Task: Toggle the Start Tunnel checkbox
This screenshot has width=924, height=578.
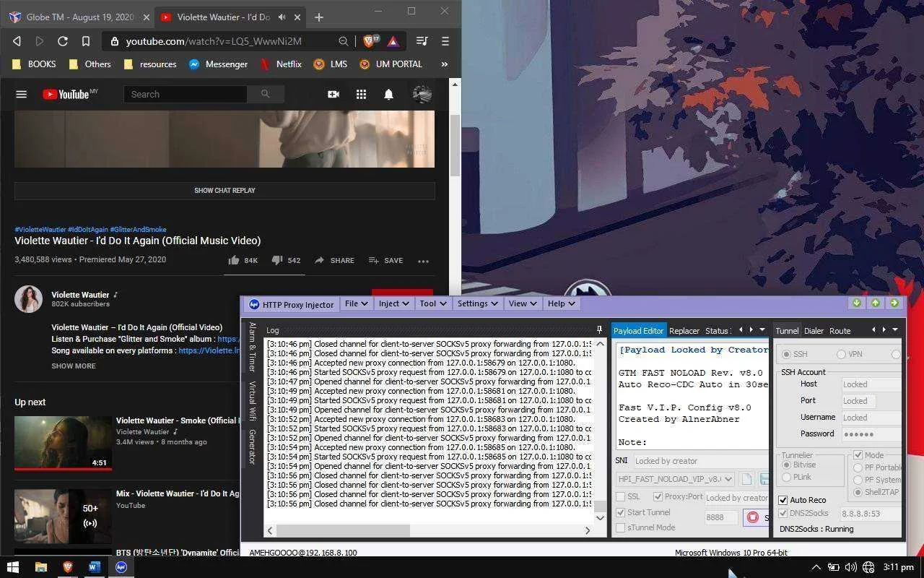Action: (620, 512)
